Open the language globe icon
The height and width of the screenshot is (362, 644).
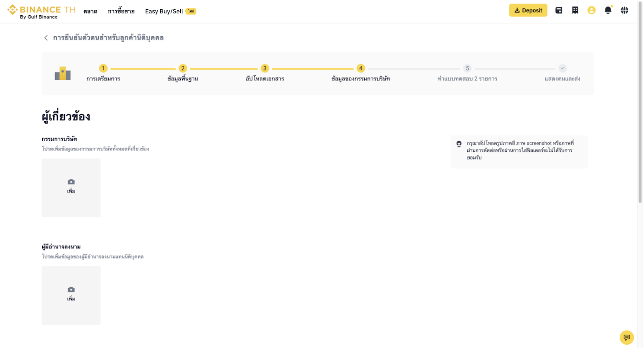click(624, 10)
